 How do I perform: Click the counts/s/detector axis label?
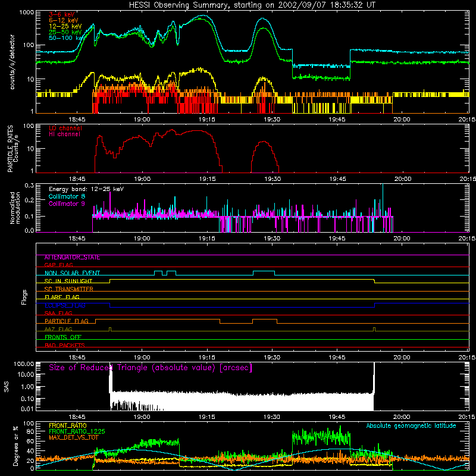(x=12, y=62)
